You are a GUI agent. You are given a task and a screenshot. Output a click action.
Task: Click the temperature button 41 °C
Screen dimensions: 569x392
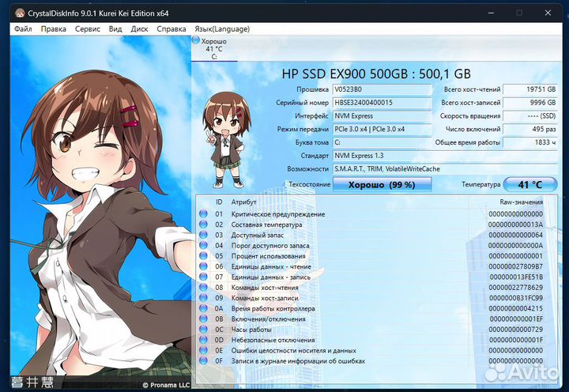[x=529, y=184]
